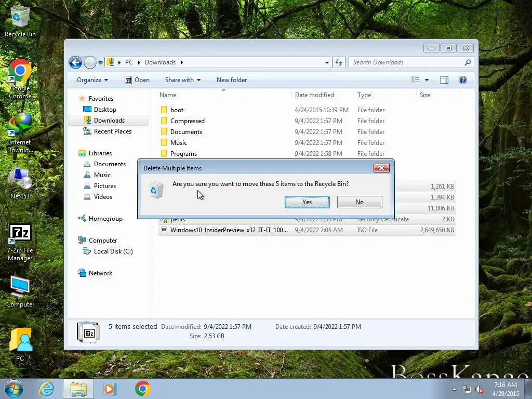Open the Organize menu
Viewport: 532px width, 399px height.
click(92, 80)
